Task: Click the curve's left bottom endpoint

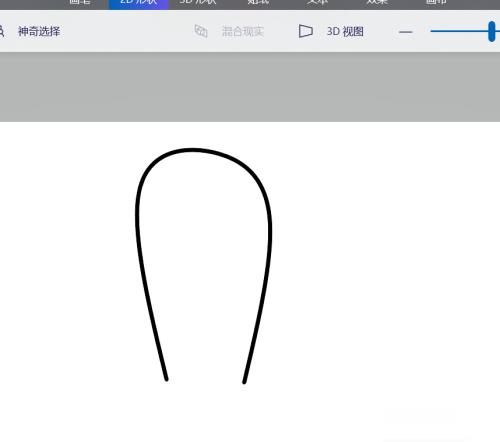Action: coord(167,379)
